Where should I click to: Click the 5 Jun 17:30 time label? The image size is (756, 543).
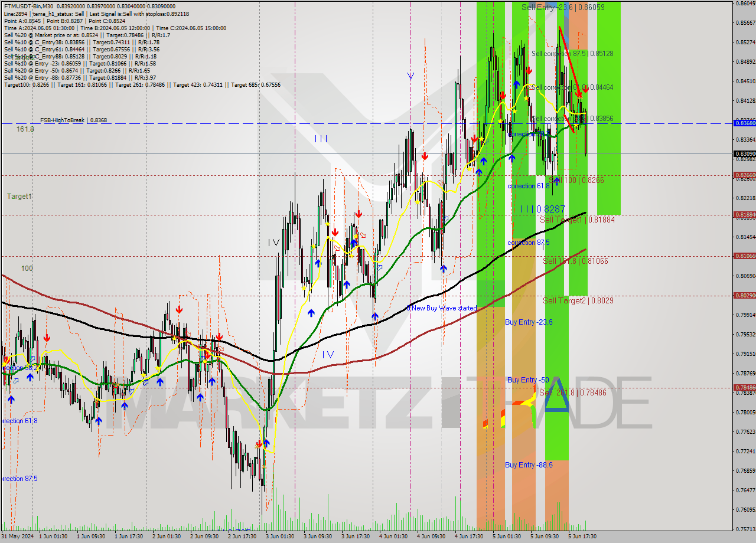pos(582,537)
